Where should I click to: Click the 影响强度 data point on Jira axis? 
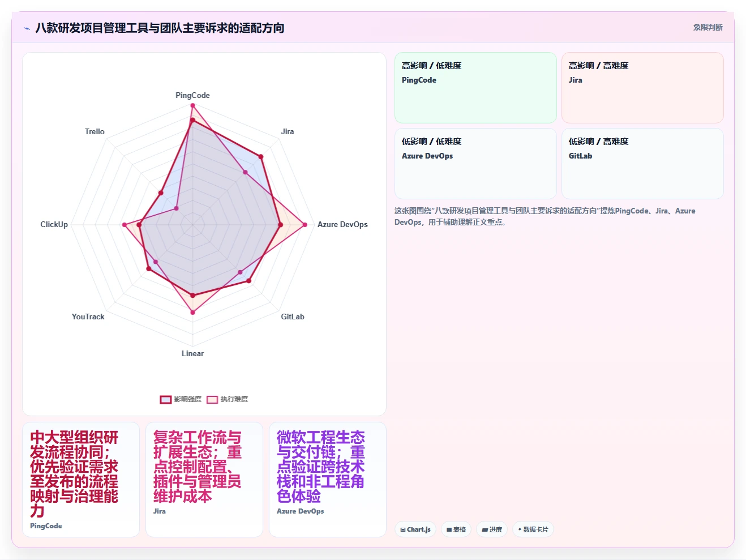[261, 156]
